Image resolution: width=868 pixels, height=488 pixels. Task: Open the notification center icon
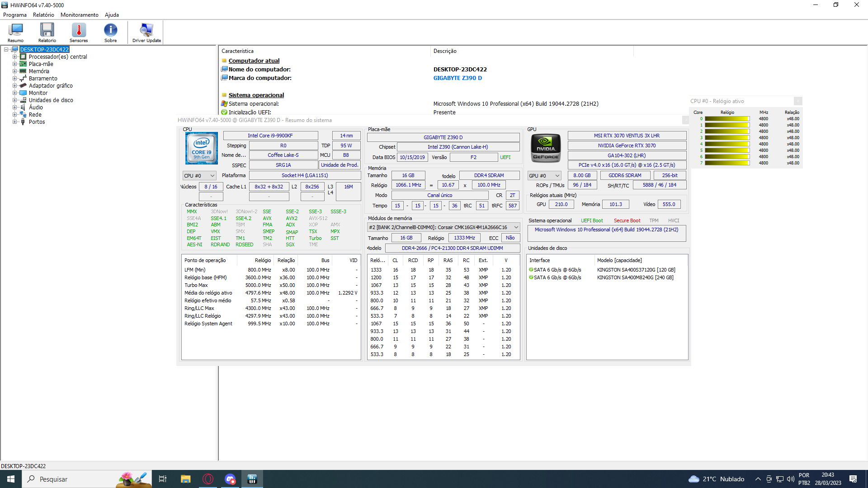click(x=853, y=479)
